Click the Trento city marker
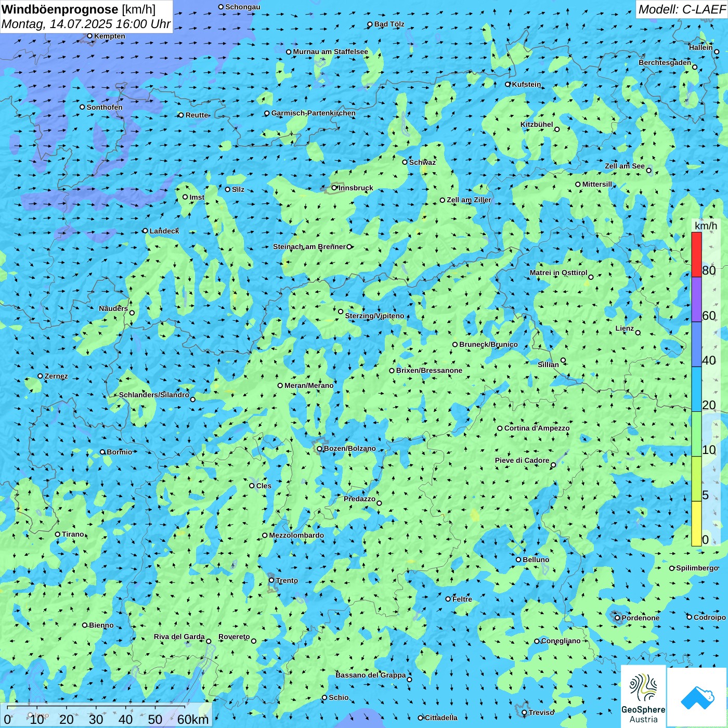The image size is (728, 728). tap(271, 580)
